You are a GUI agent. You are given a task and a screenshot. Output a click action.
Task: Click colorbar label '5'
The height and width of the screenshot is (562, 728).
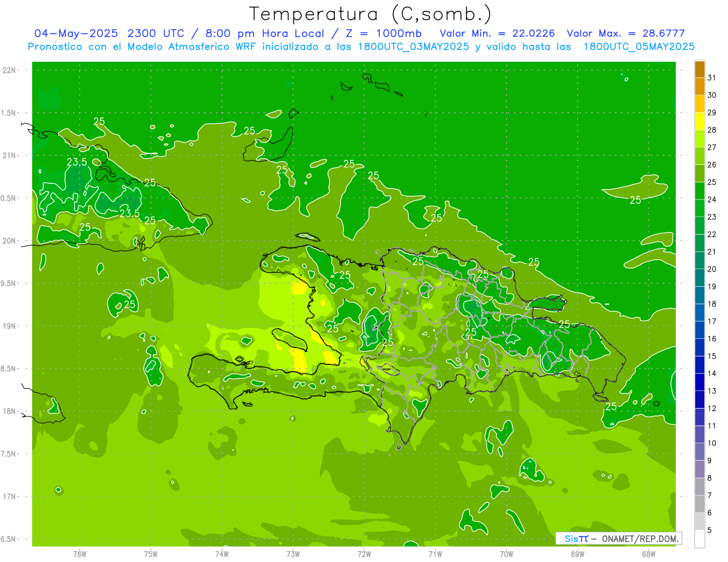tap(710, 530)
